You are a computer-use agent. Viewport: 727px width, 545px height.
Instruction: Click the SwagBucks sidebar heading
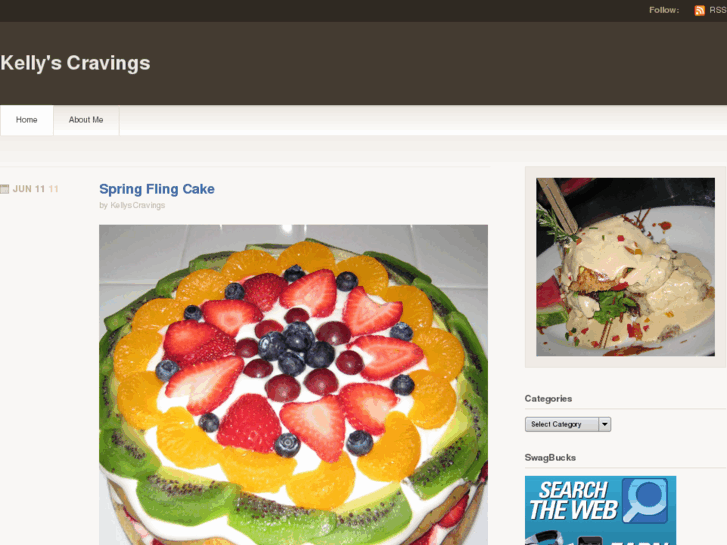[x=550, y=457]
